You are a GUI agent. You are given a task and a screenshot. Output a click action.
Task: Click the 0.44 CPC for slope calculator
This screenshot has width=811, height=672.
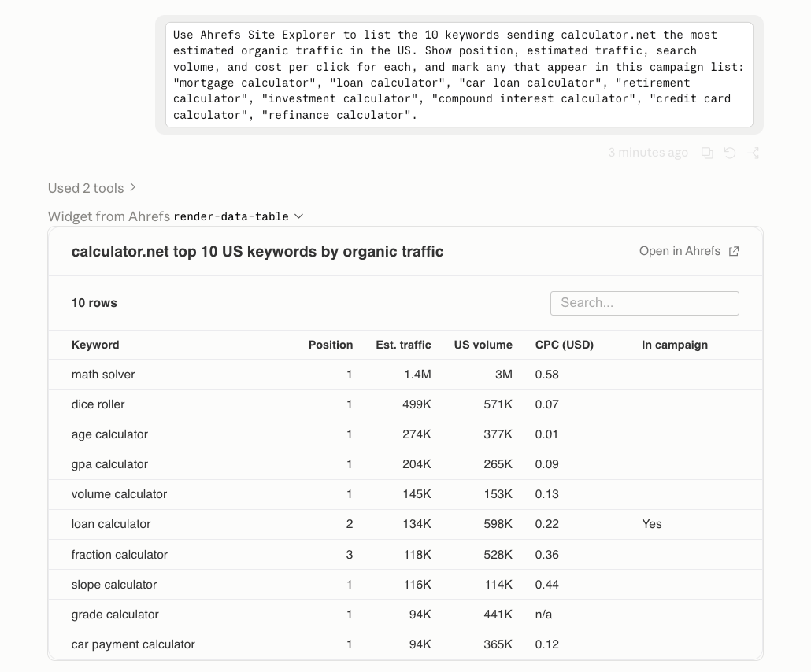pos(546,585)
